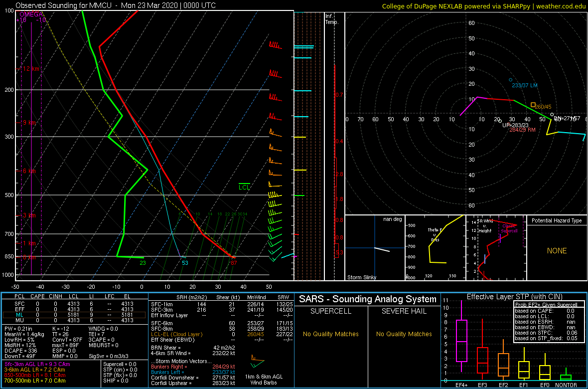Click the 'Classic Supercell' label in SR wind inset
The image size is (588, 389).
(x=509, y=228)
